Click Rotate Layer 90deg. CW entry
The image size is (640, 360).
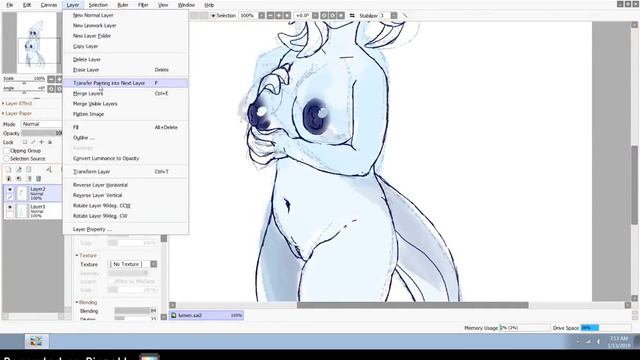(125, 216)
